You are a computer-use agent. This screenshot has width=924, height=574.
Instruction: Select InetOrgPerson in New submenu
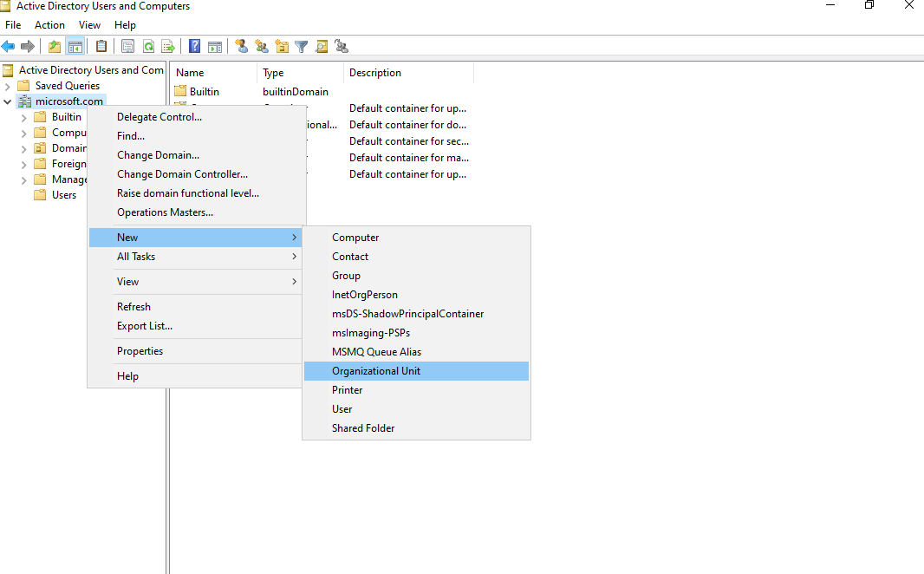[x=417, y=295]
